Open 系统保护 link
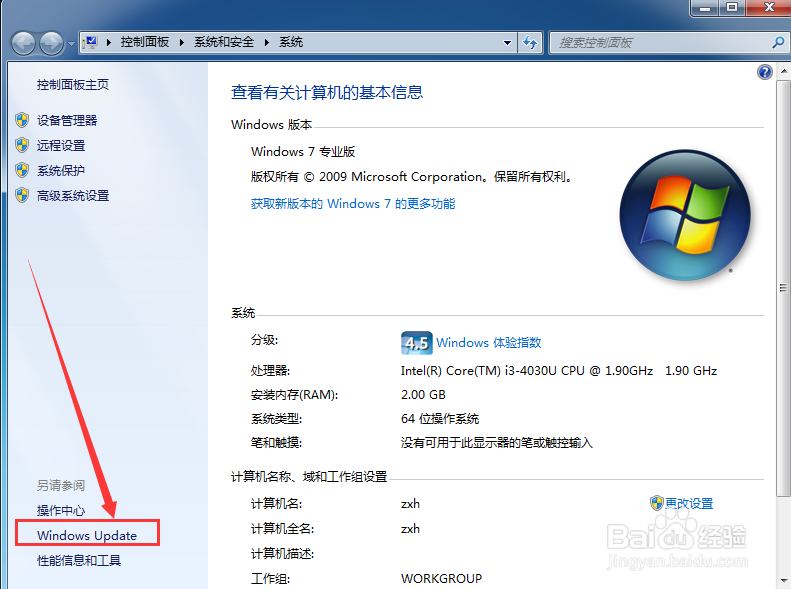The width and height of the screenshot is (791, 589). [61, 170]
